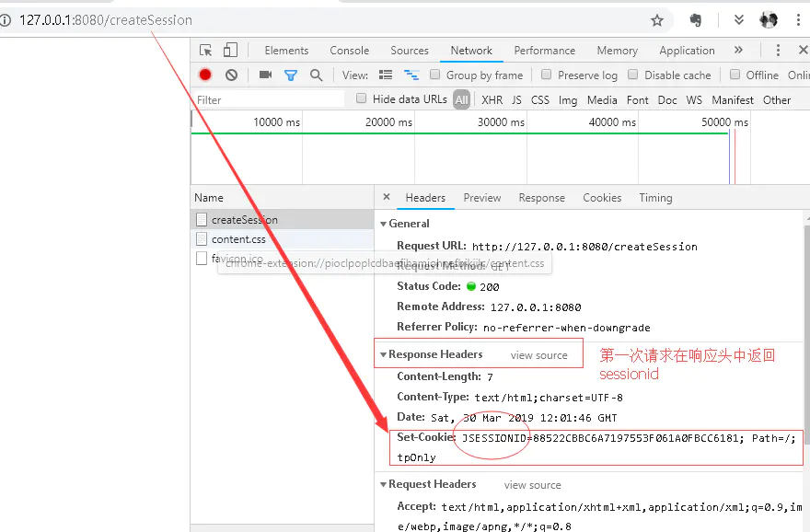
Task: Go to the Performance tab
Action: coord(545,51)
